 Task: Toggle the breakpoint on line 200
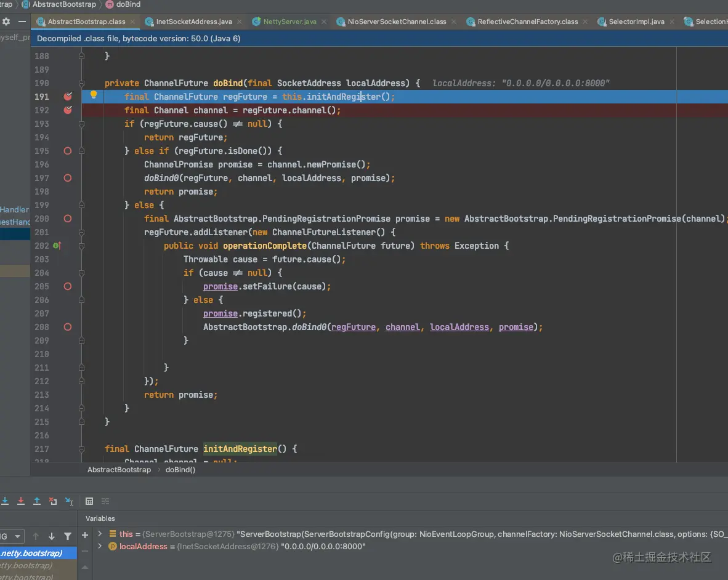68,219
